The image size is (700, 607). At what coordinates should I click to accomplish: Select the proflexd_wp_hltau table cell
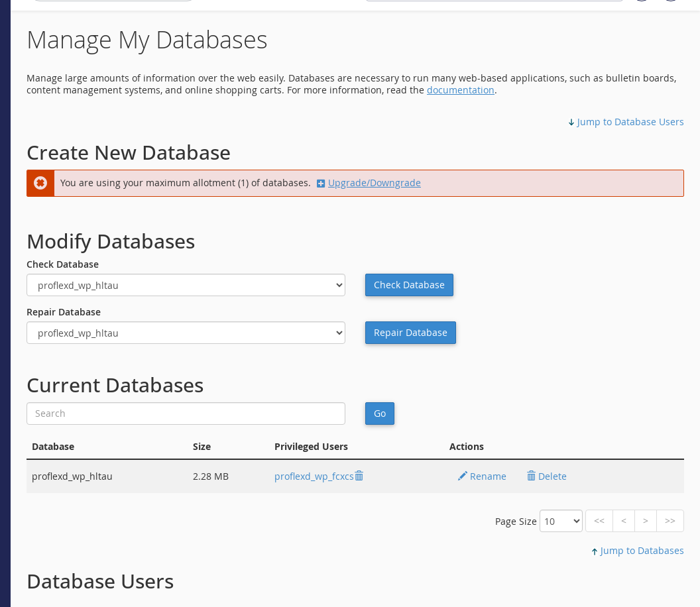pyautogui.click(x=72, y=476)
